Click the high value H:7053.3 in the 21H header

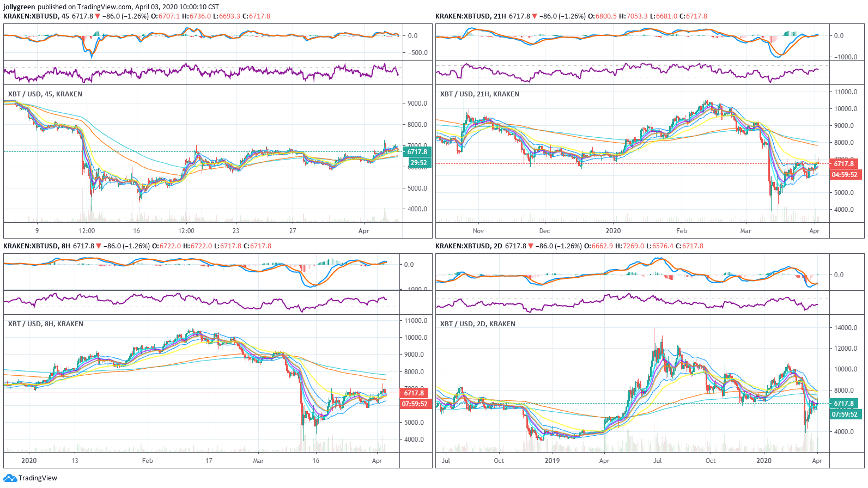(x=633, y=16)
